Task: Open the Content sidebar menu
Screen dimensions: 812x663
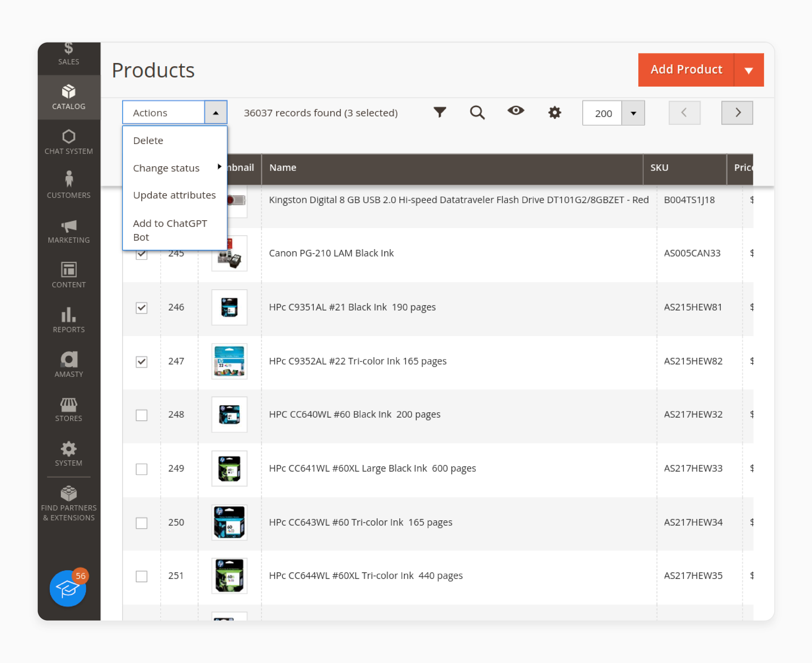Action: click(x=69, y=275)
